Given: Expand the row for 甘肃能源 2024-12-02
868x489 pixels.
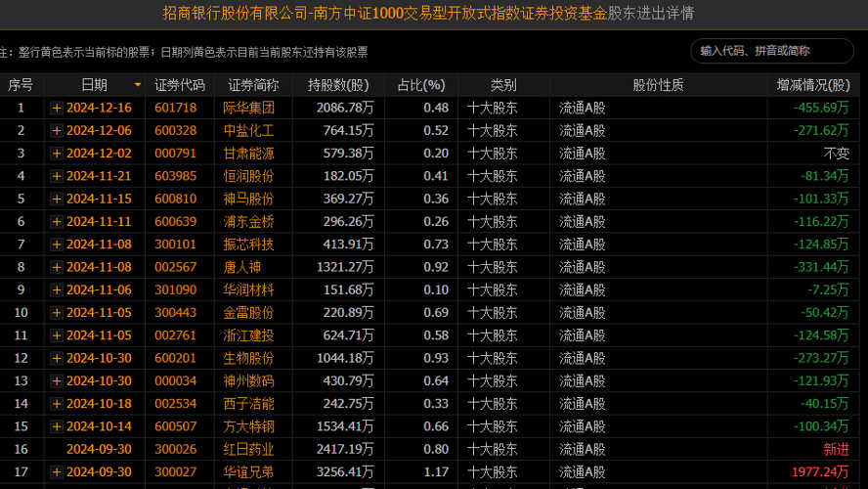Looking at the screenshot, I should point(57,154).
